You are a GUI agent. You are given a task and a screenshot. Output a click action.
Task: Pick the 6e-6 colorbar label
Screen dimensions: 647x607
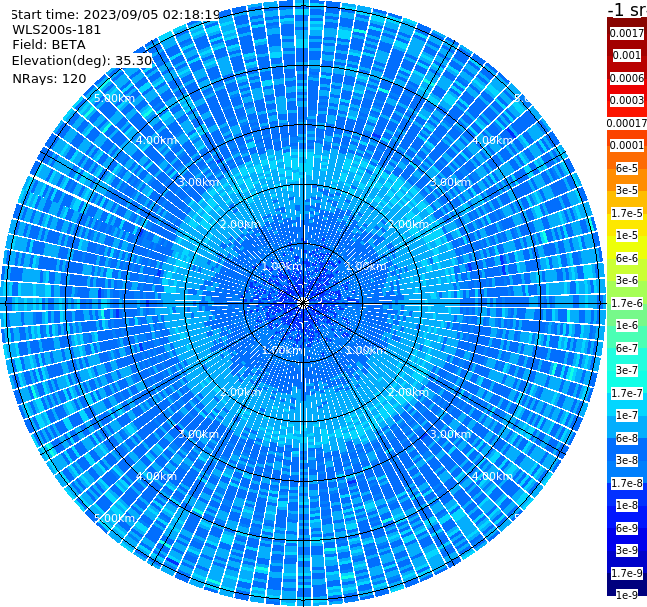627,258
